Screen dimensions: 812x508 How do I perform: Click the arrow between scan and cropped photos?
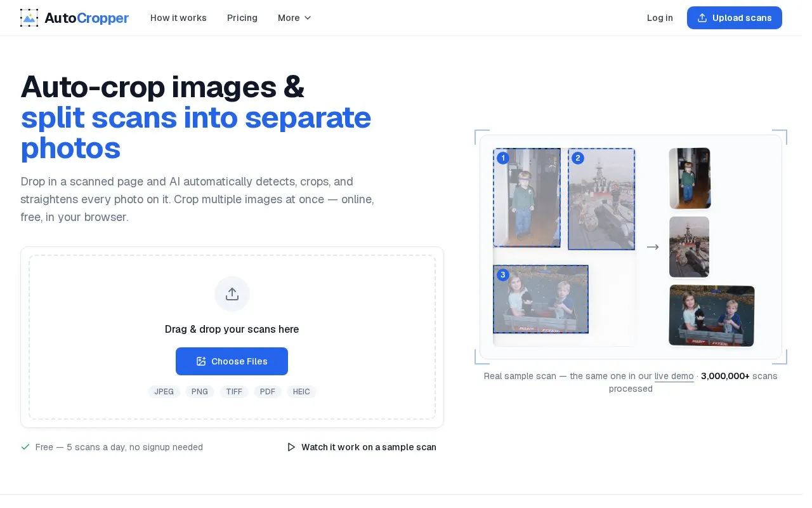pos(653,247)
